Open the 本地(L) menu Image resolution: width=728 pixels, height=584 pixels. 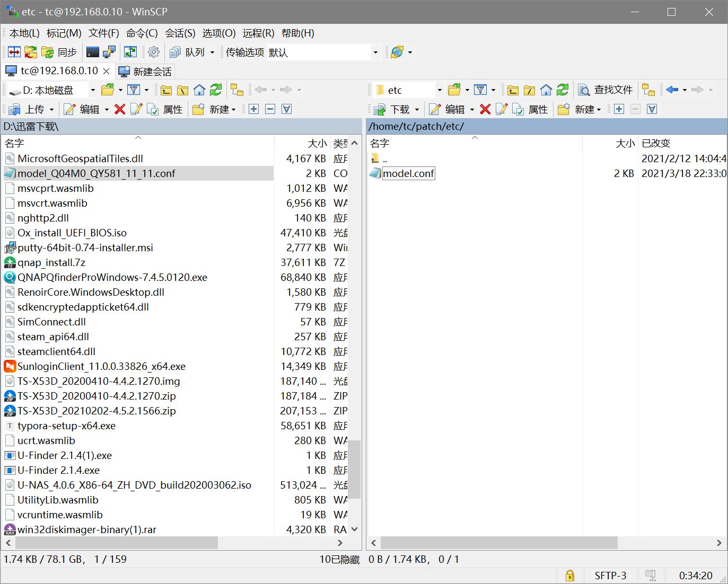click(x=24, y=33)
